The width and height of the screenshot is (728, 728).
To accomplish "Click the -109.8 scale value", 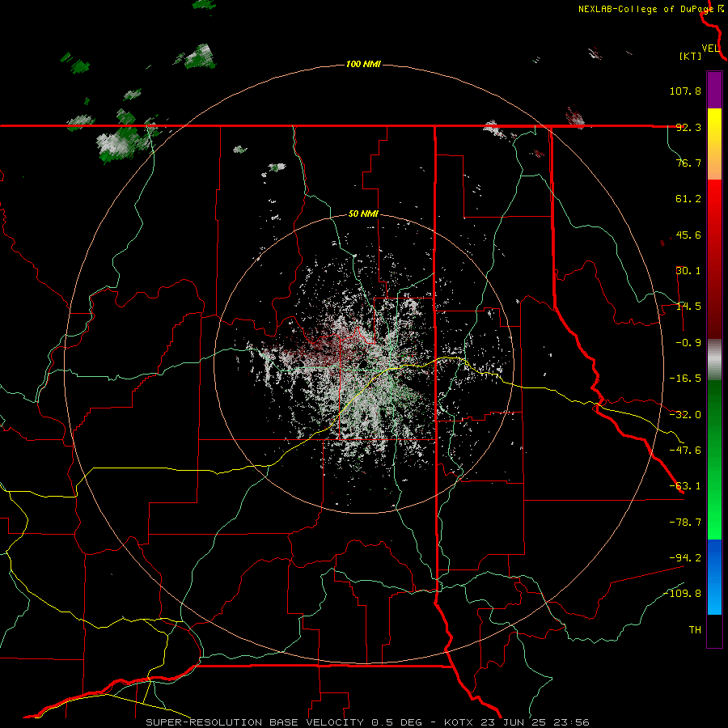I will (682, 594).
